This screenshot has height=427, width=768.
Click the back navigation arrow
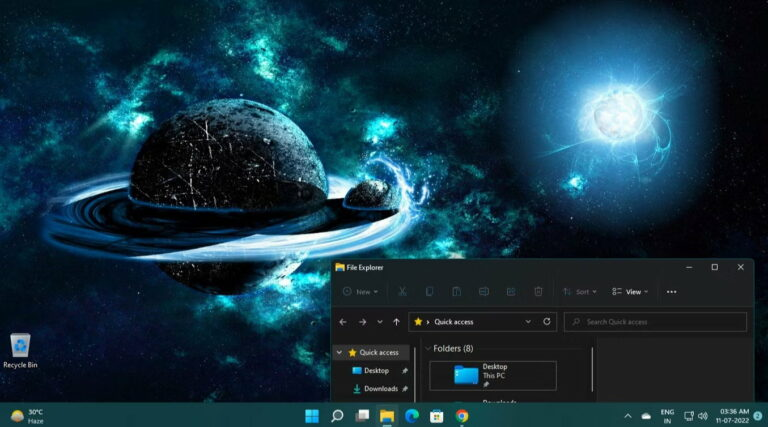click(343, 322)
